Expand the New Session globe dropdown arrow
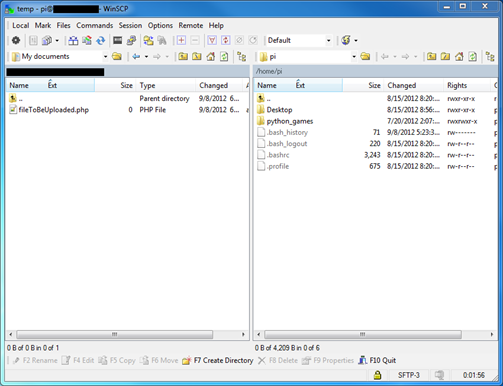Viewport: 503px width, 386px height. (x=356, y=40)
